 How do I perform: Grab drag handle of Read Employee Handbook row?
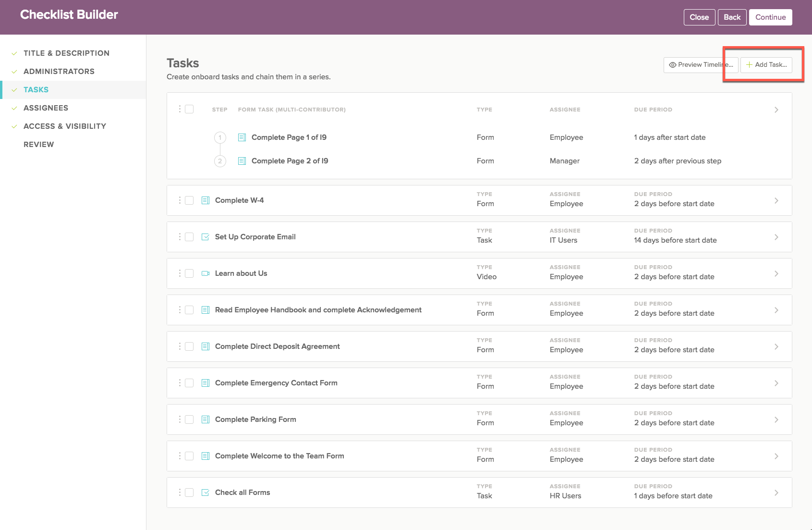180,310
